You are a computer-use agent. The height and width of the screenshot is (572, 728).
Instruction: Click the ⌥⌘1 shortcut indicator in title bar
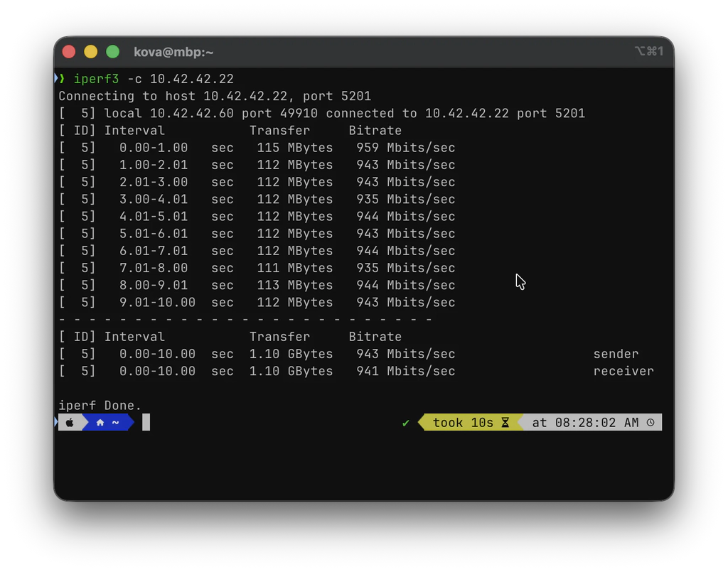point(648,51)
